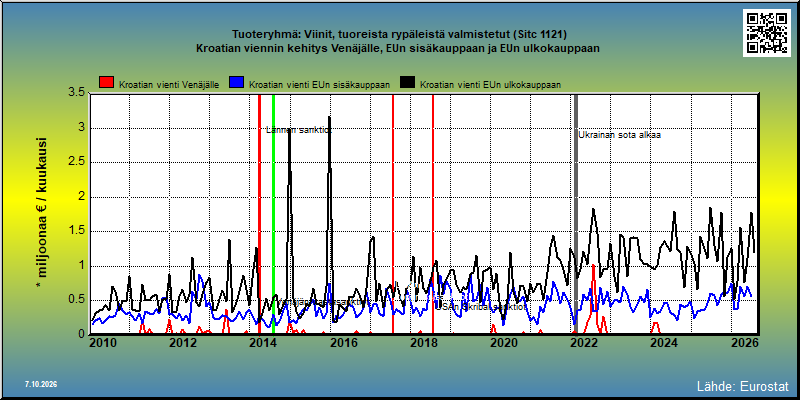Click the x-axis year label 2010
Viewport: 800px width, 400px height.
pos(104,343)
